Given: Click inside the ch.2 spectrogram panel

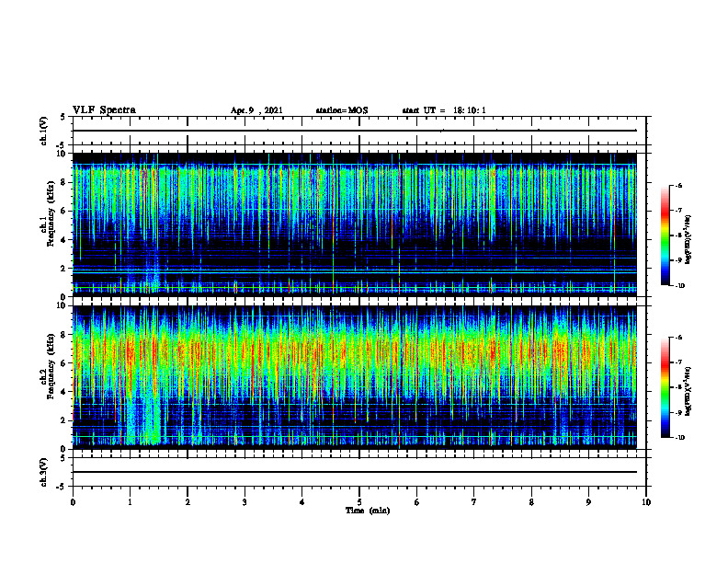Looking at the screenshot, I should click(x=355, y=377).
